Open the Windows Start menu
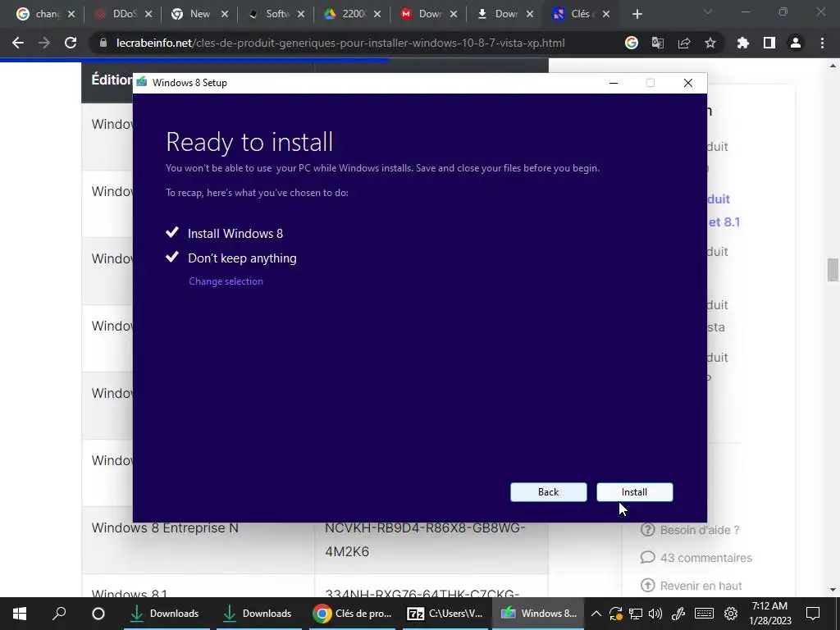This screenshot has width=840, height=630. pyautogui.click(x=20, y=614)
